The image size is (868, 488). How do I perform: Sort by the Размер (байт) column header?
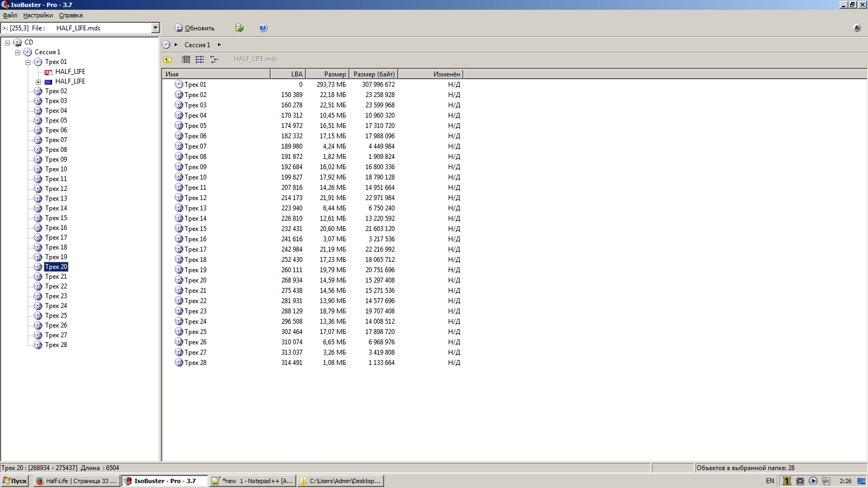click(x=374, y=74)
